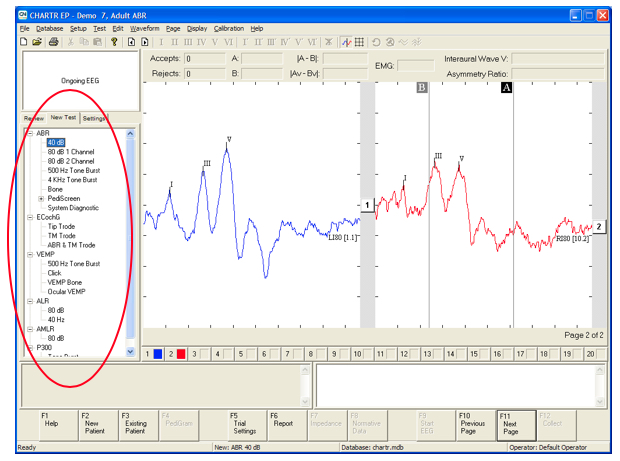Image resolution: width=620 pixels, height=461 pixels.
Task: Select cursor A marker on the waveform
Action: 507,87
